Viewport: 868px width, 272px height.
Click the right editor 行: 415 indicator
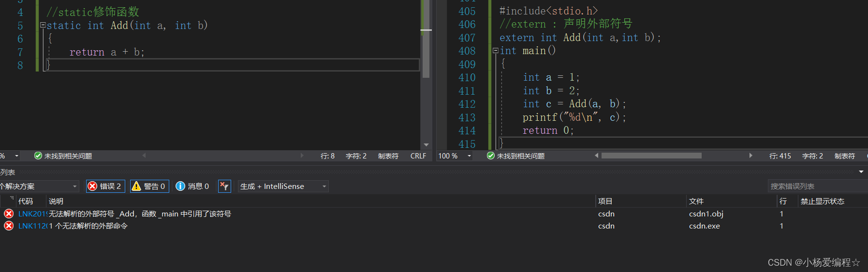tap(780, 156)
